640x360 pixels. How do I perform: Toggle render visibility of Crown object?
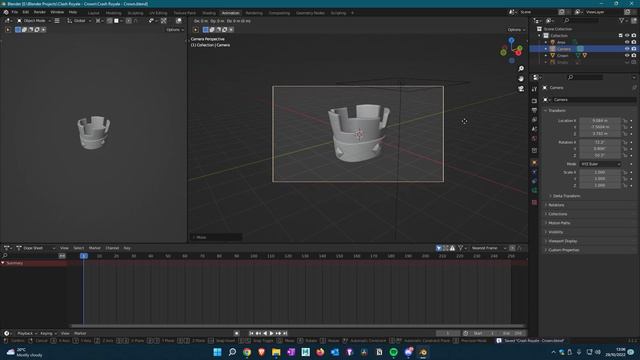[x=633, y=56]
